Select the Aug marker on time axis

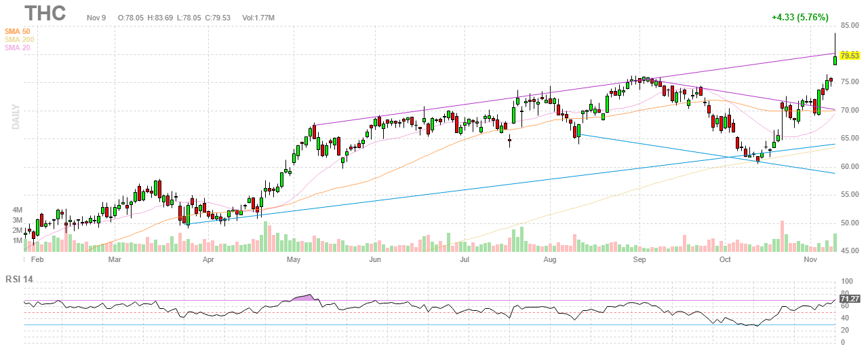coord(549,260)
